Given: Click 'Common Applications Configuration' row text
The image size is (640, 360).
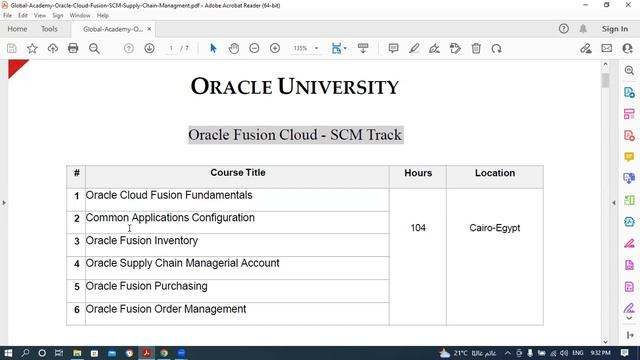Looking at the screenshot, I should point(170,218).
